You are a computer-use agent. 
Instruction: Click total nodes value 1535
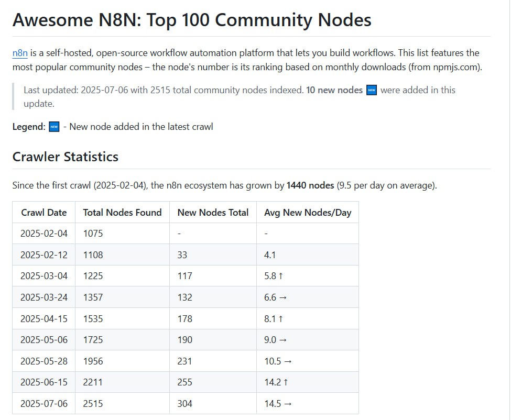pyautogui.click(x=93, y=318)
